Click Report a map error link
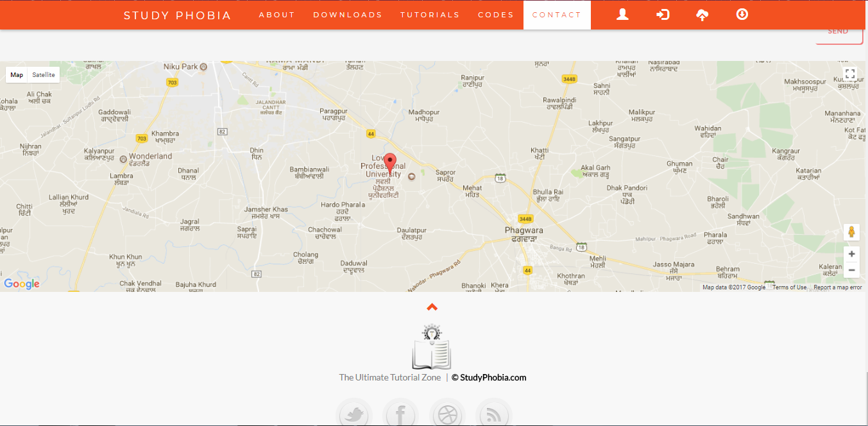Image resolution: width=868 pixels, height=426 pixels. coord(837,287)
